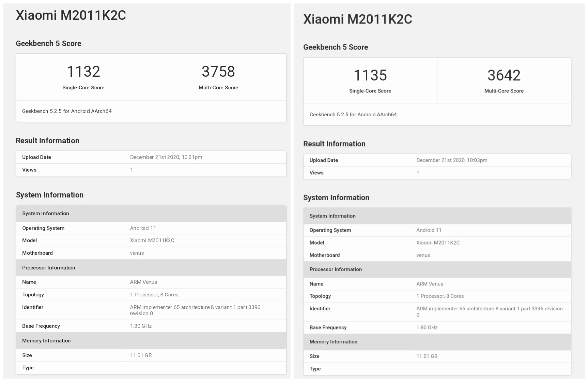Click upload date December 21st 2020, 10:21pm
588x382 pixels.
pos(166,157)
